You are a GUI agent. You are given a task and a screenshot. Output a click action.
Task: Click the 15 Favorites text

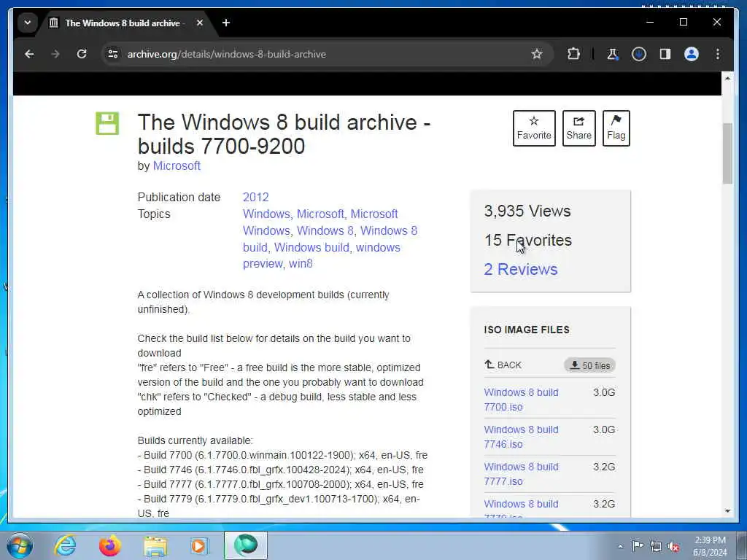tap(528, 240)
